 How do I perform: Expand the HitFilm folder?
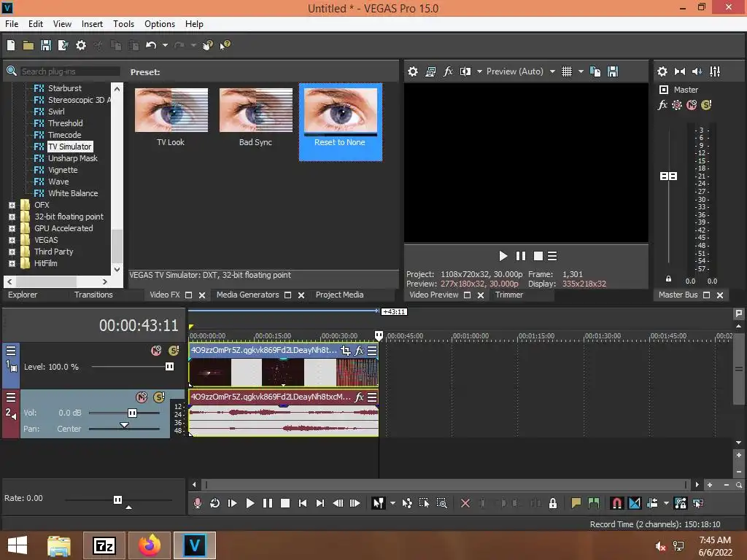12,263
